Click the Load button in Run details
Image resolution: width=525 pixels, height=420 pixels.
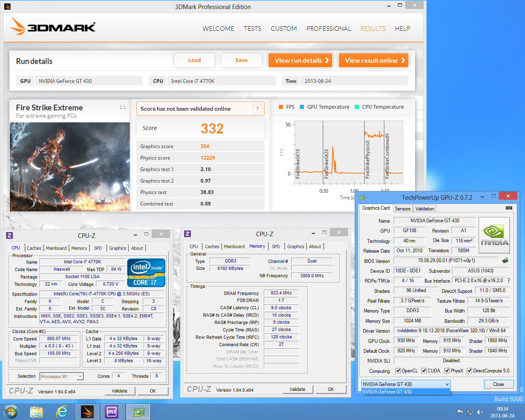point(194,60)
